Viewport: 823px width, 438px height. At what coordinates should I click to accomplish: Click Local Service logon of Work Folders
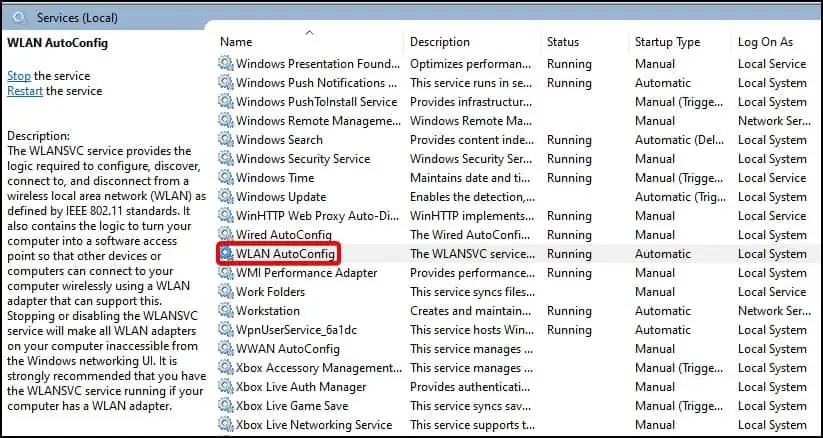tap(772, 292)
